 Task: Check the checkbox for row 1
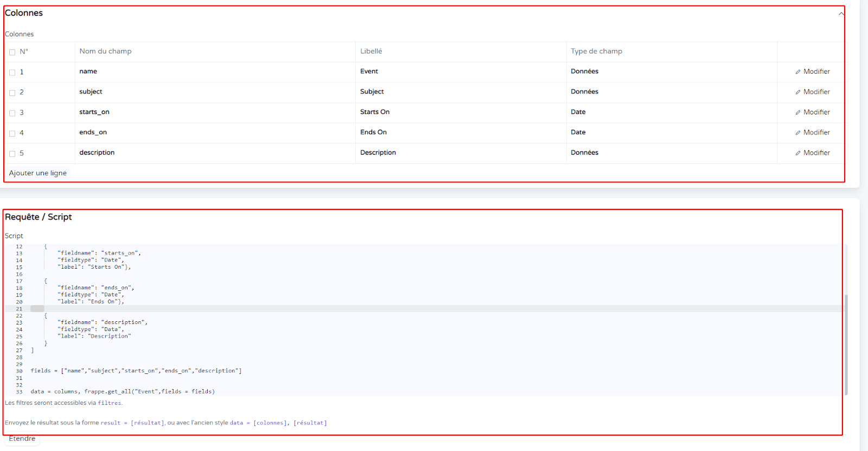pyautogui.click(x=12, y=72)
